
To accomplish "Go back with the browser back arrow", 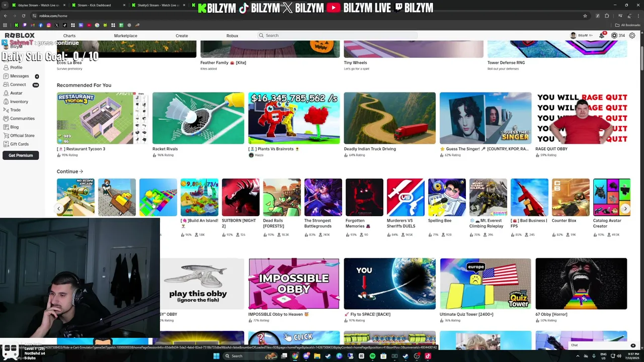I will pyautogui.click(x=5, y=16).
